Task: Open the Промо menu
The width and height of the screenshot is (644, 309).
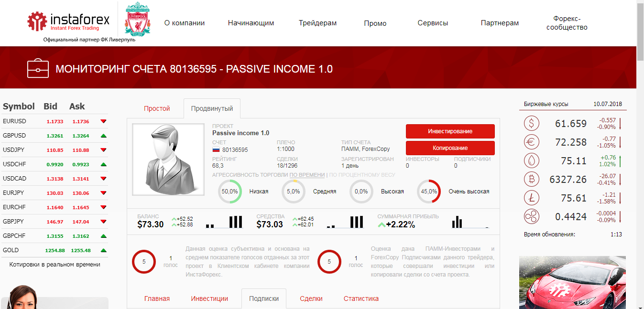Action: [x=375, y=23]
